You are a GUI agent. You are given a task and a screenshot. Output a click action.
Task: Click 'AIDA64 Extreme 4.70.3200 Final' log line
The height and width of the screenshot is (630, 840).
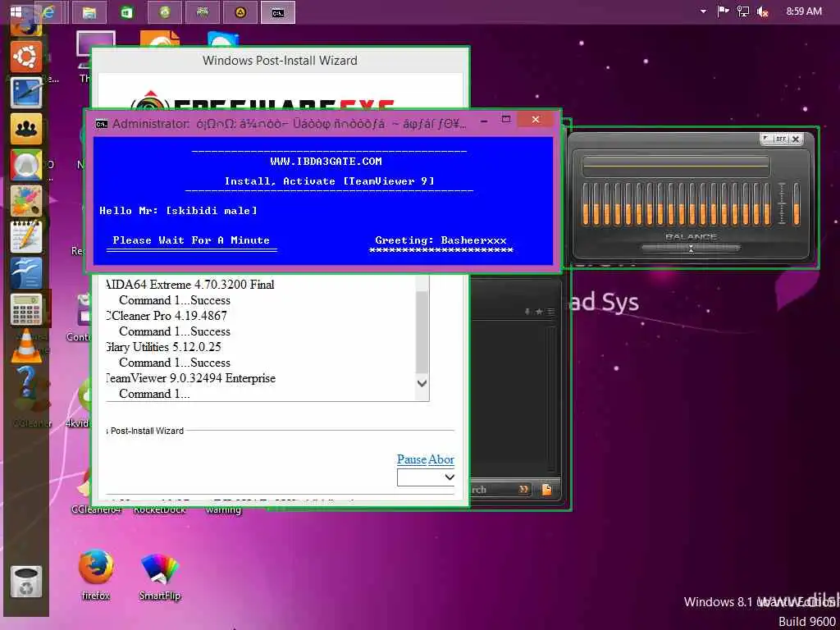190,285
